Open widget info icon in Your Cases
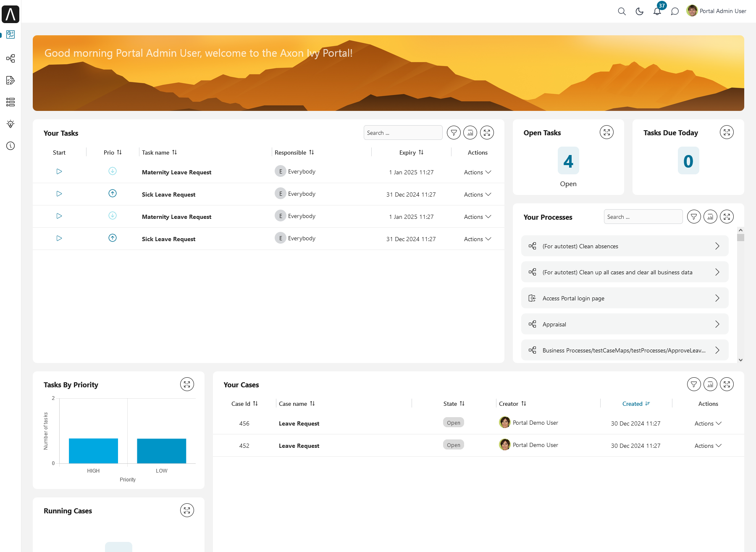Viewport: 756px width, 552px height. pos(710,384)
